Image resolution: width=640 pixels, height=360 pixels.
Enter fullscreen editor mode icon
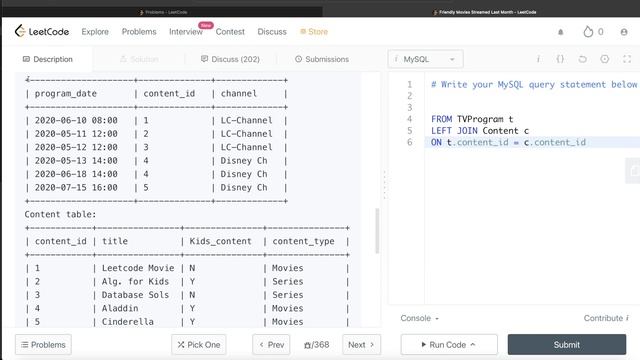tap(627, 59)
